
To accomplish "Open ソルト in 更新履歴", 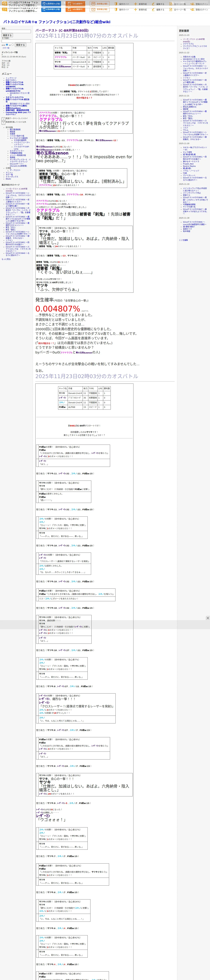I will [x=186, y=128].
